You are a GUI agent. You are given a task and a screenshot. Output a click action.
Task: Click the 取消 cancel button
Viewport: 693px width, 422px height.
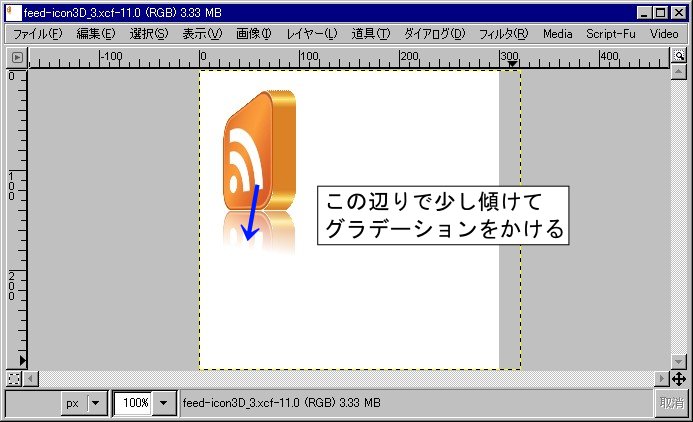[671, 403]
